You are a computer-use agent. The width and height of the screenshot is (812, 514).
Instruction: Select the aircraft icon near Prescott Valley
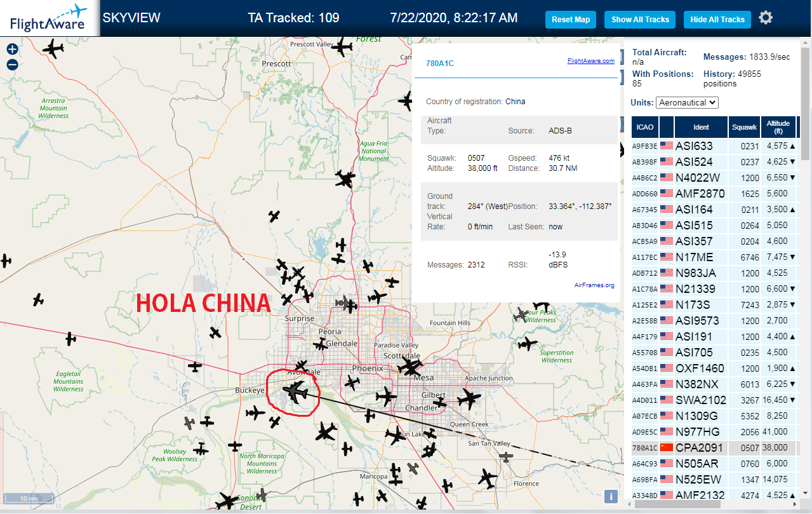(x=342, y=46)
